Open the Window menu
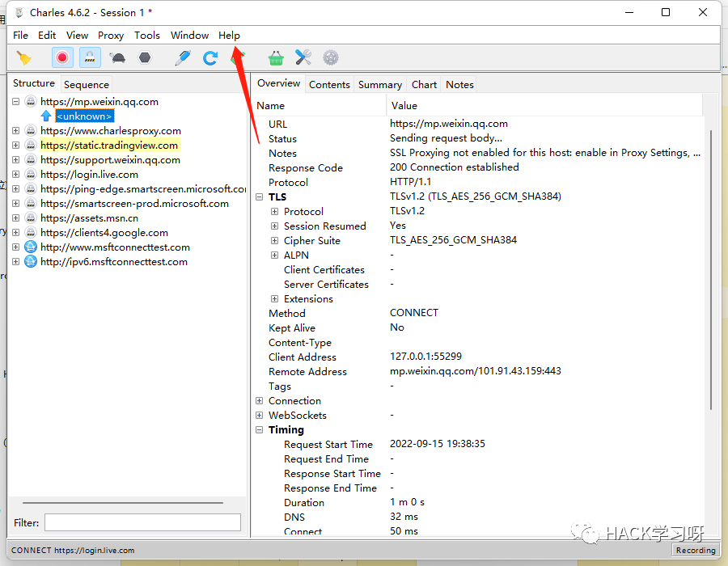Image resolution: width=728 pixels, height=566 pixels. pyautogui.click(x=189, y=36)
